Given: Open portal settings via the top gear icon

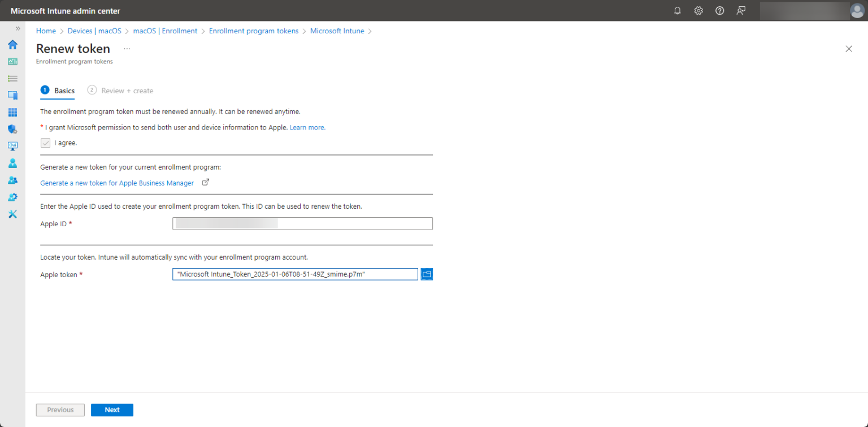Looking at the screenshot, I should point(698,10).
